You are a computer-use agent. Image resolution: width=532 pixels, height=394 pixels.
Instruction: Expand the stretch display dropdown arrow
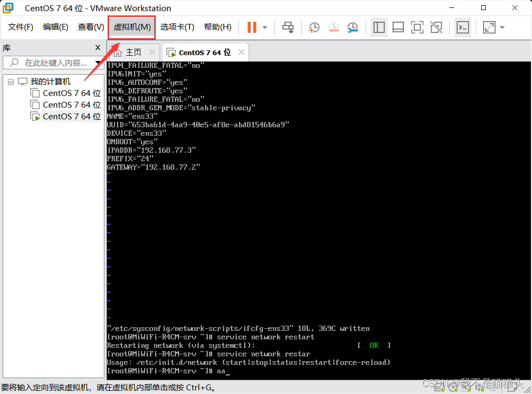point(502,27)
